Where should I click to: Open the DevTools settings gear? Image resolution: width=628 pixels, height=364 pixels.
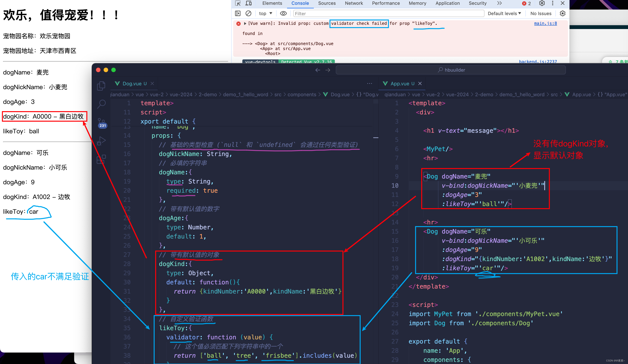(x=542, y=3)
